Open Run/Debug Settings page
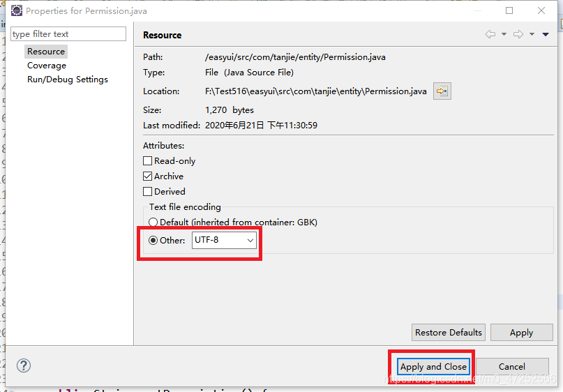 pyautogui.click(x=68, y=80)
